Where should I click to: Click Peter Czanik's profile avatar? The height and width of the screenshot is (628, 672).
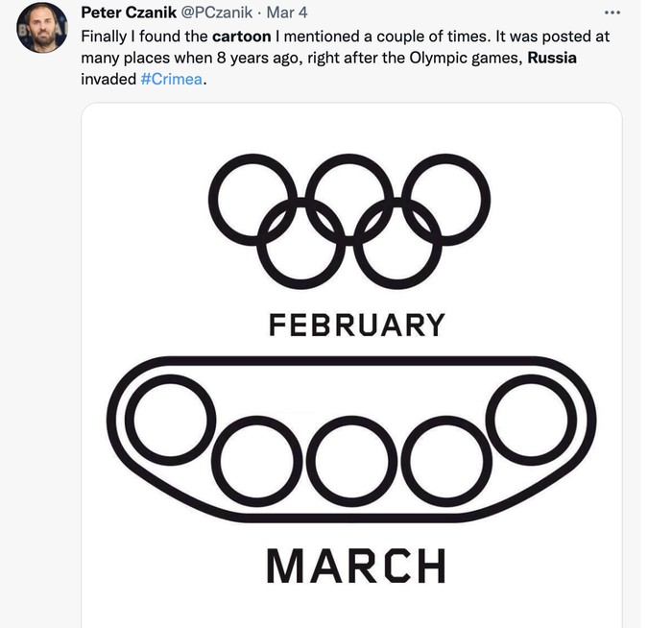[42, 28]
